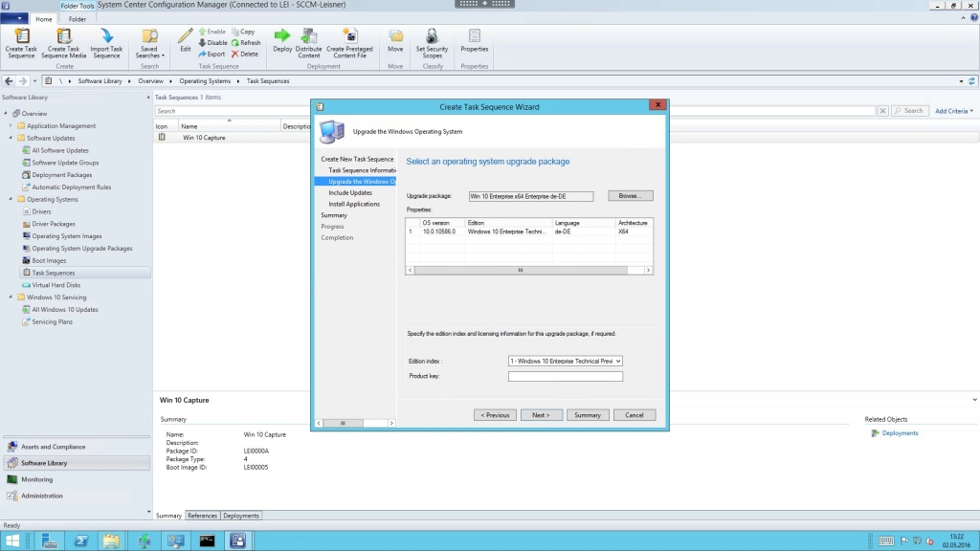Click Cancel button in wizard
The width and height of the screenshot is (980, 551).
click(634, 415)
